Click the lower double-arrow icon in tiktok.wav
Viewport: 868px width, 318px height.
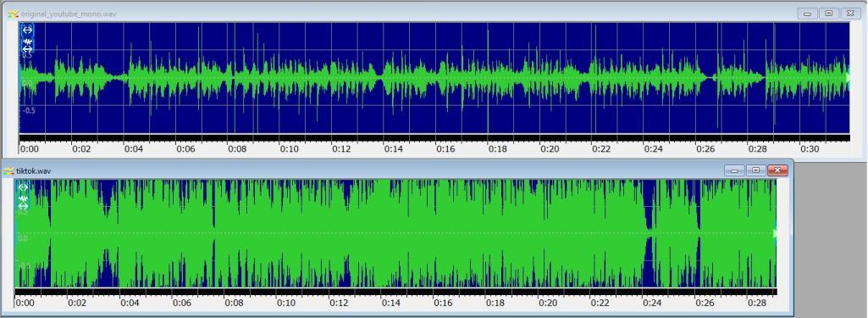tap(23, 206)
